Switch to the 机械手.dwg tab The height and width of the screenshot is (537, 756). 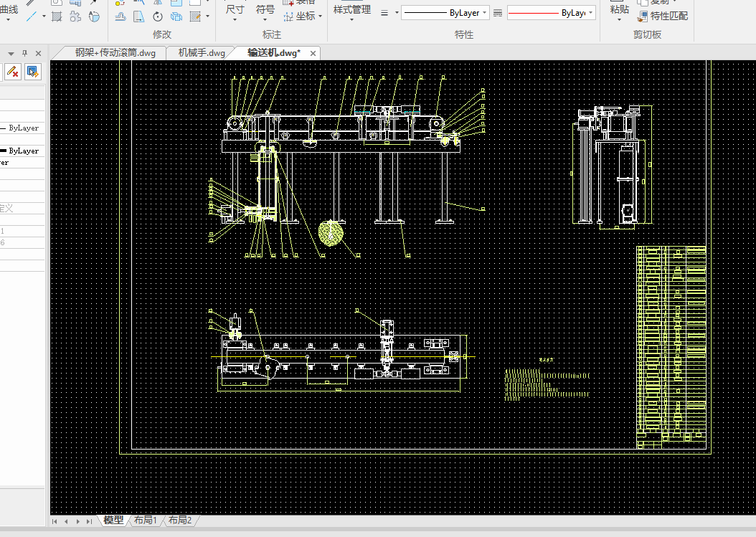click(x=202, y=53)
